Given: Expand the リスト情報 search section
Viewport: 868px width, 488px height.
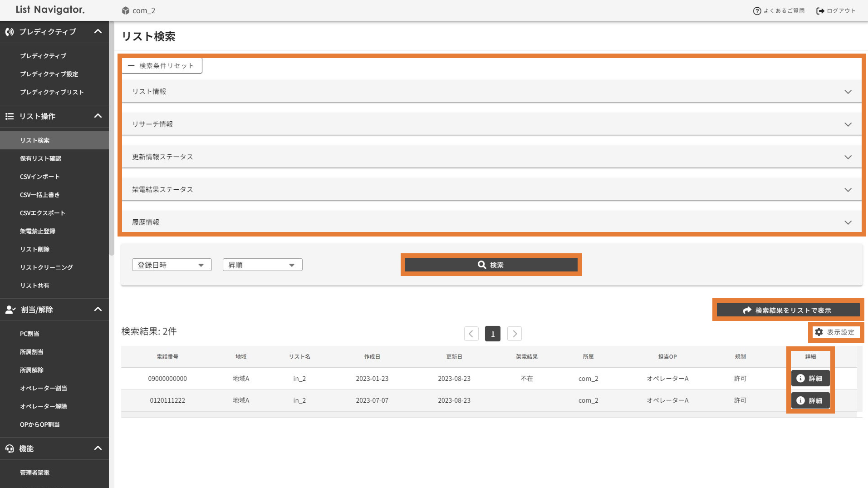Looking at the screenshot, I should tap(491, 92).
